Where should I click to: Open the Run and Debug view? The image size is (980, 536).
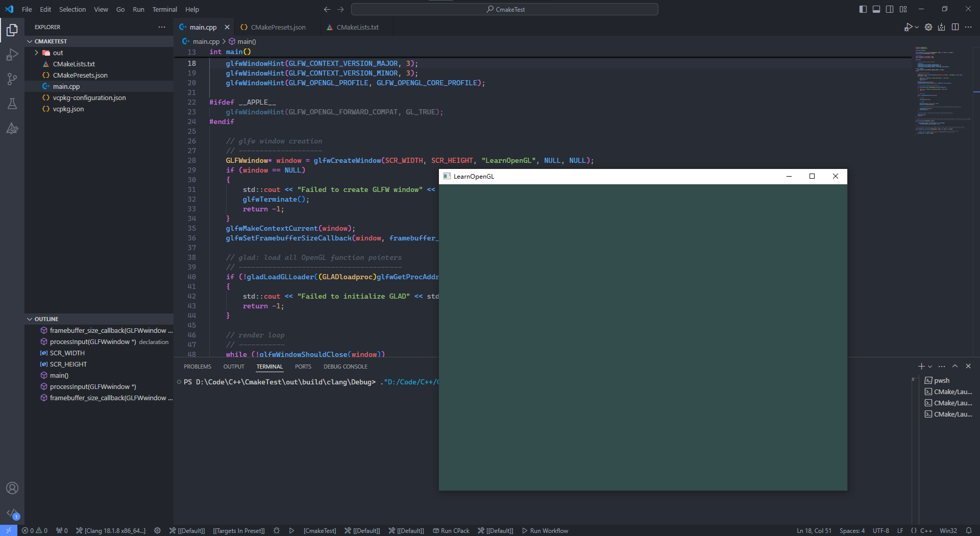[12, 55]
